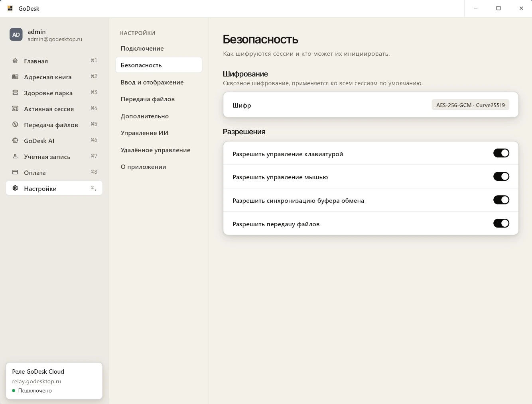Click the Payment (Оплата) card icon

pos(15,172)
